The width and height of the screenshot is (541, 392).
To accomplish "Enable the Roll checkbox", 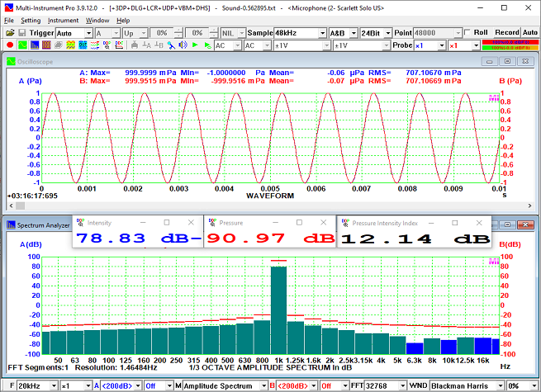I will (468, 32).
